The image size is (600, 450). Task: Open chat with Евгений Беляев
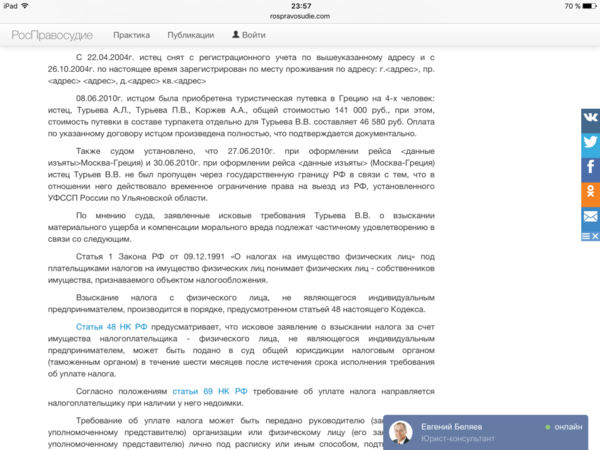460,426
